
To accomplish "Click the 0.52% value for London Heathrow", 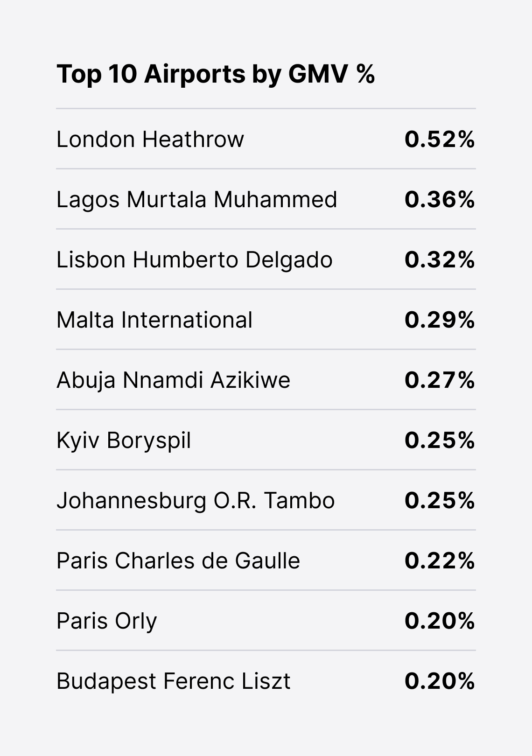I will [440, 139].
